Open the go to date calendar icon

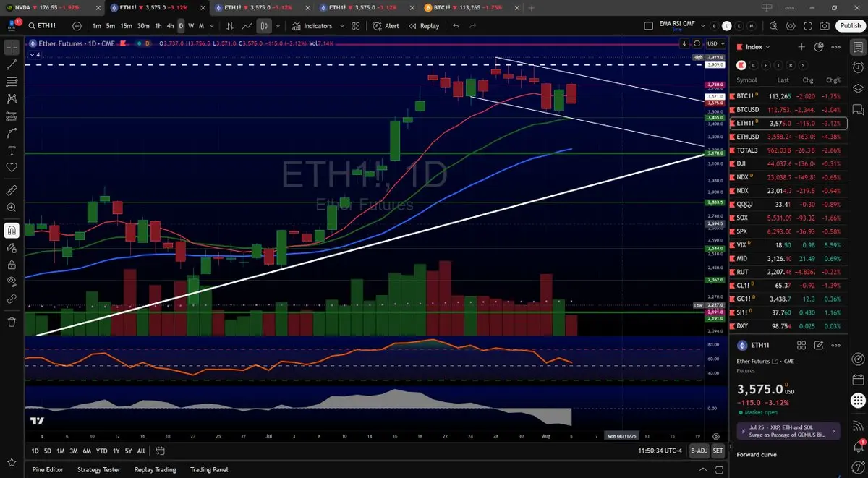coord(160,451)
